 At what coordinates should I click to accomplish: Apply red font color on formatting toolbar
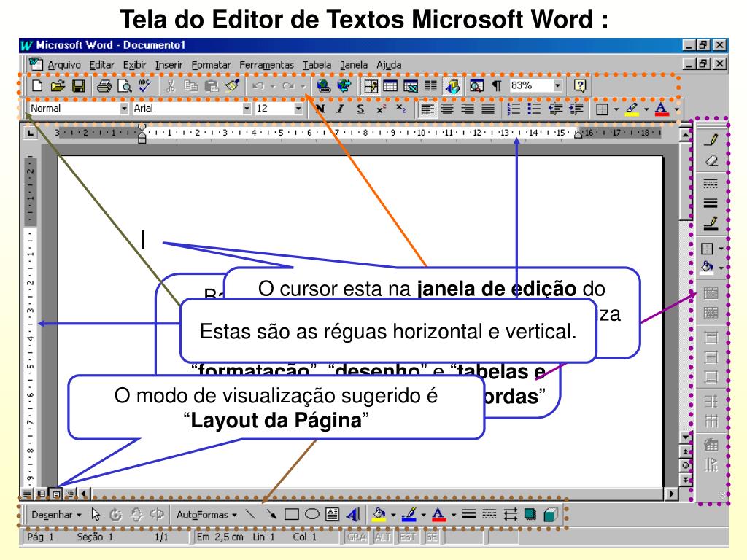tap(661, 109)
